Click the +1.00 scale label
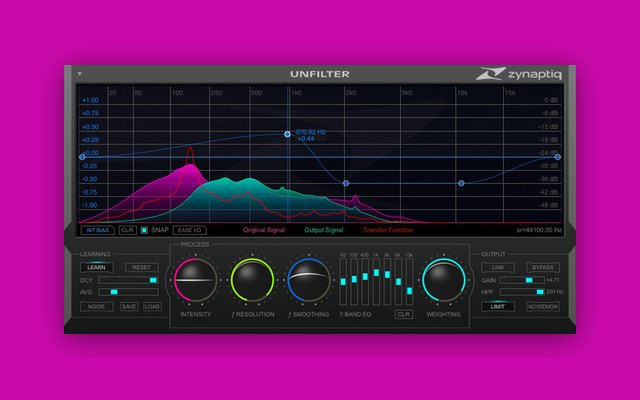Viewport: 640px width, 400px height. click(x=90, y=100)
